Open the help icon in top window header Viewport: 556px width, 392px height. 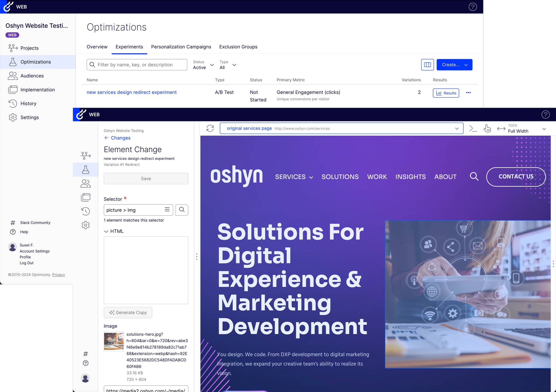473,7
